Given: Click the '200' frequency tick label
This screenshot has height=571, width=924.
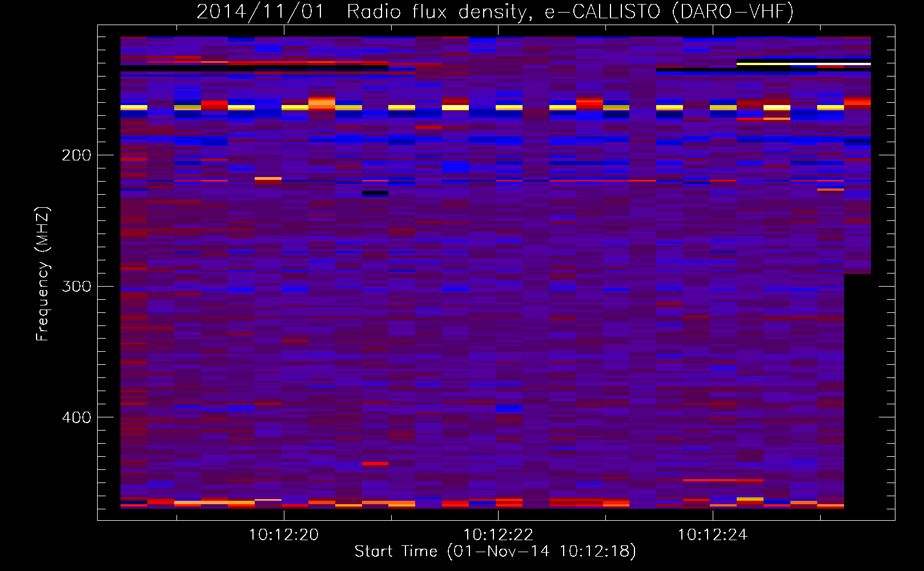Looking at the screenshot, I should click(77, 155).
